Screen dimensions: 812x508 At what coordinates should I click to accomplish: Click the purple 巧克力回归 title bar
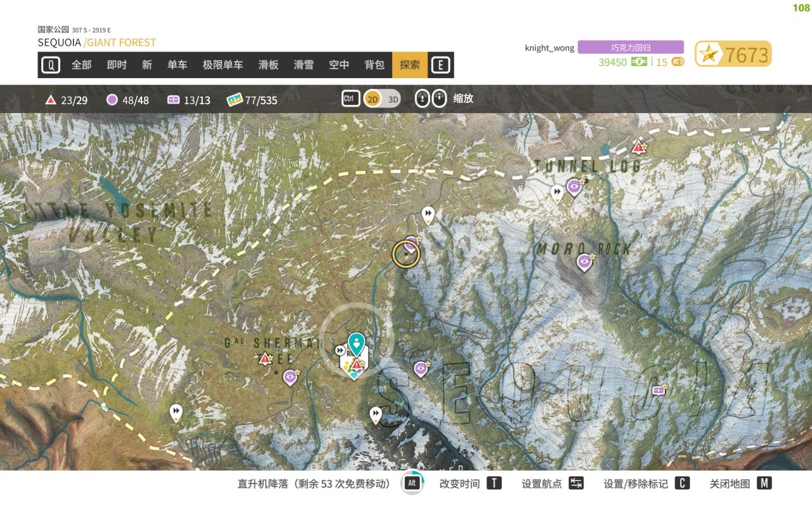coord(631,48)
